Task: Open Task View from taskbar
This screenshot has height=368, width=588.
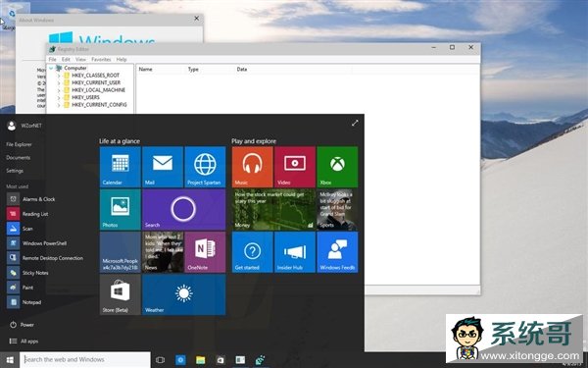Action: (160, 360)
